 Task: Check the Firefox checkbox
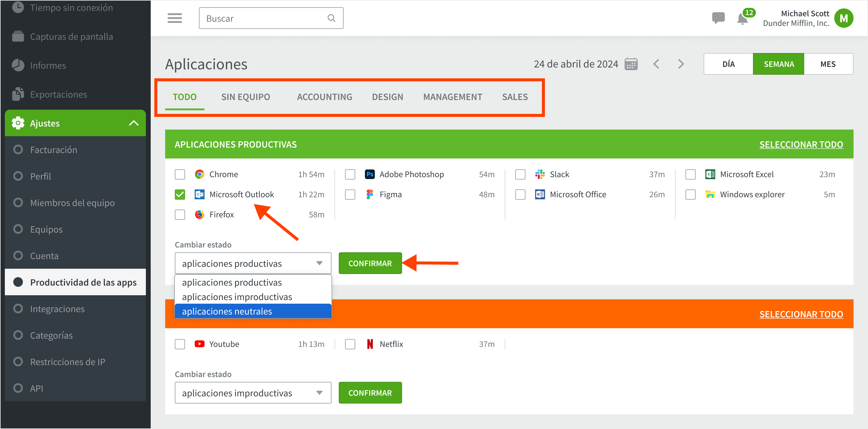point(180,214)
